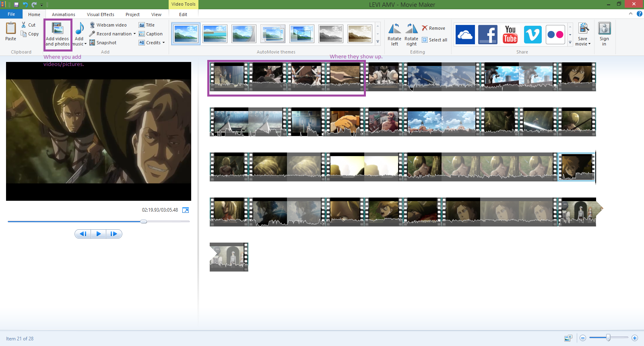The width and height of the screenshot is (644, 346).
Task: Click the thumbnail size status bar icon
Action: (568, 338)
